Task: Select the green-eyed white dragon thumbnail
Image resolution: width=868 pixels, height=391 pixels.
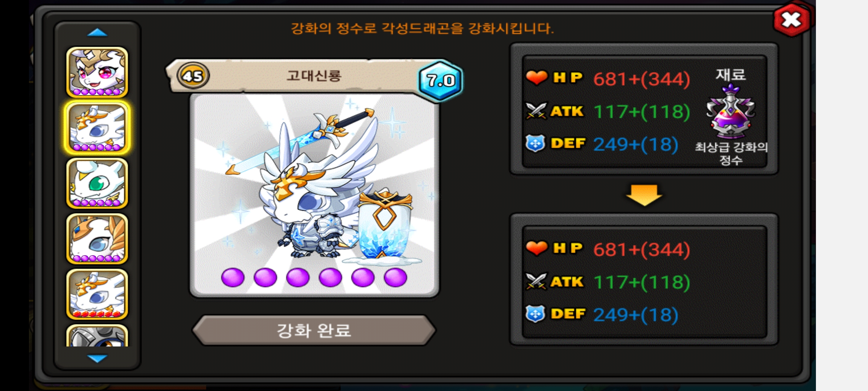Action: point(97,183)
